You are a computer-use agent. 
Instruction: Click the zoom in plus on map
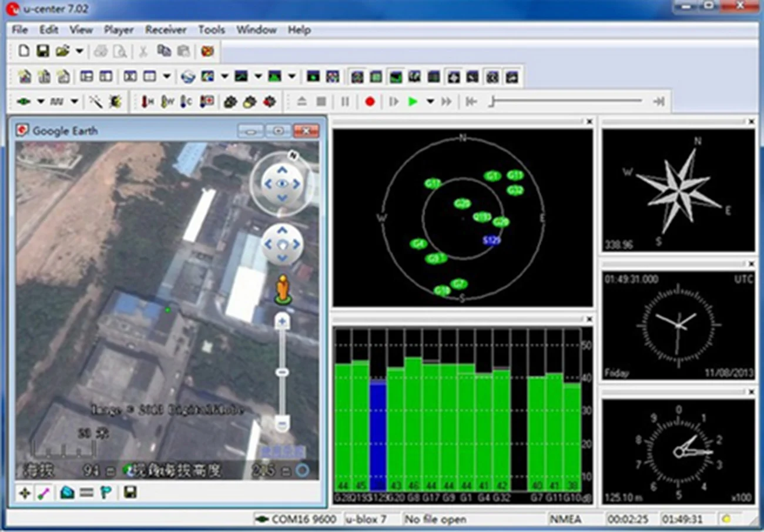[x=283, y=322]
